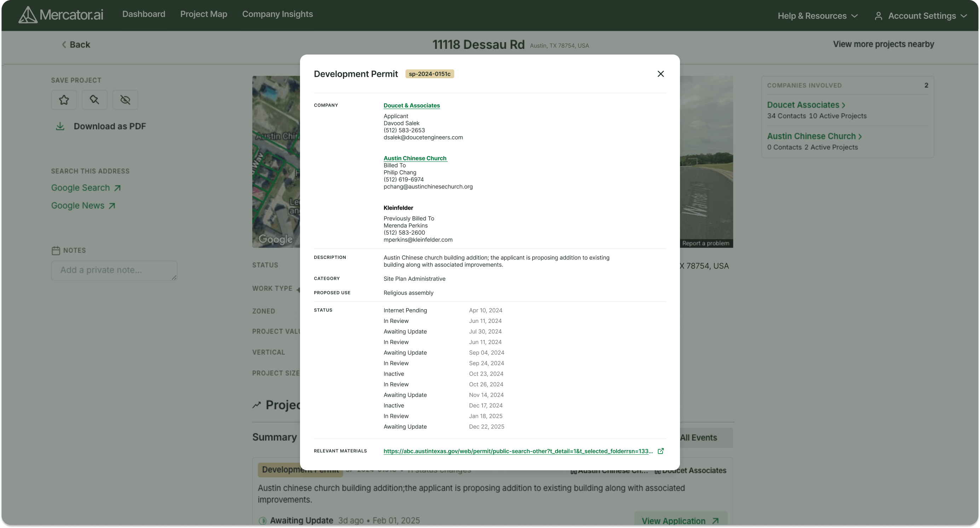Click the Download as PDF icon
The height and width of the screenshot is (528, 980).
coord(60,126)
